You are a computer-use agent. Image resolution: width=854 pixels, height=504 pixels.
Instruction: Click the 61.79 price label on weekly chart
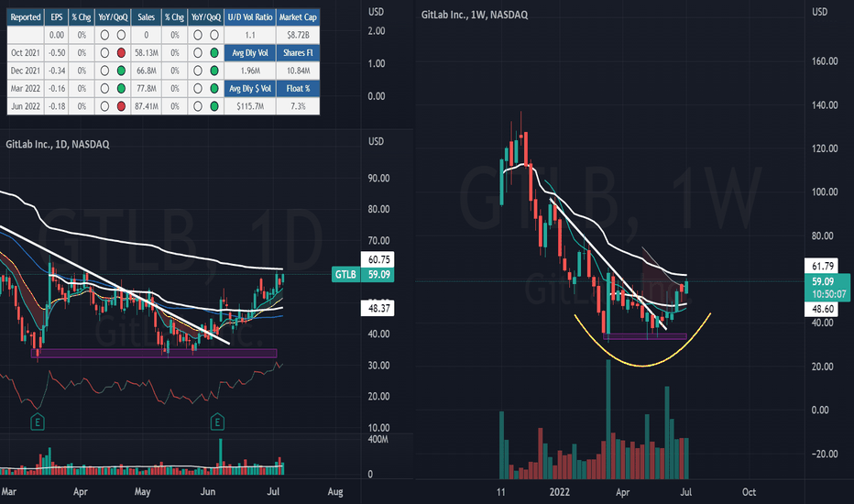[x=823, y=266]
